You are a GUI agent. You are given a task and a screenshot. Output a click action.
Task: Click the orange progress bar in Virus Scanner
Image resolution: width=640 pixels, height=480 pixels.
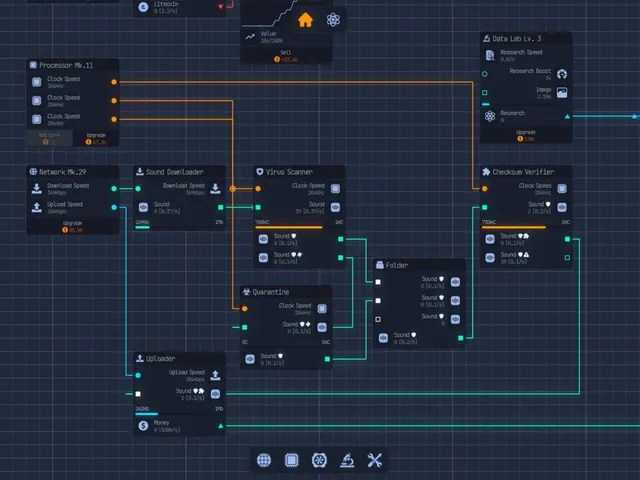click(x=289, y=227)
